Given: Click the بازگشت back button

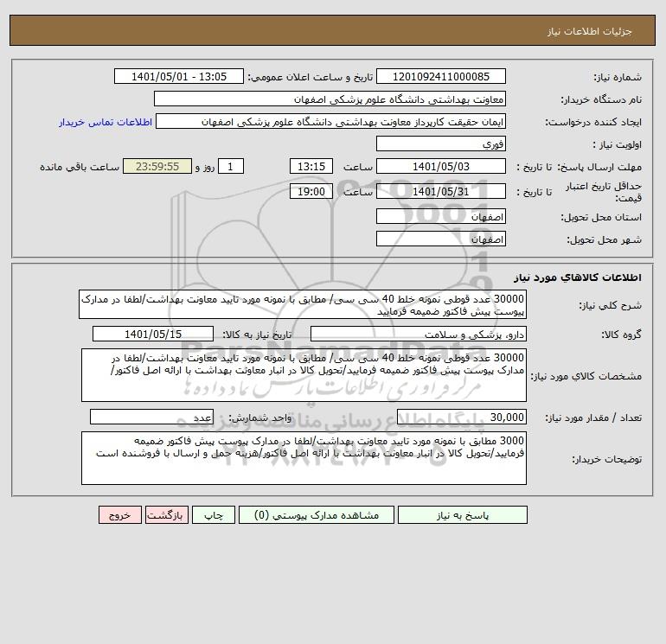Looking at the screenshot, I should (166, 515).
